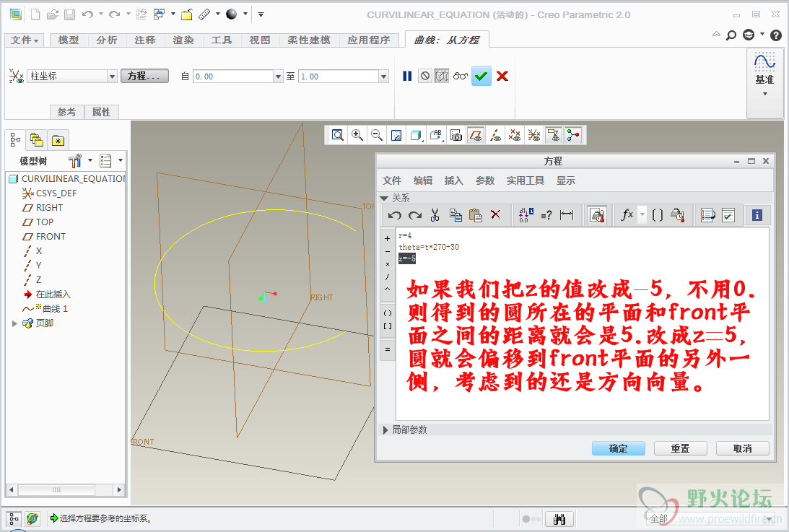Screen dimensions: 789x532
Task: Select the FRONT plane tree item
Action: (x=51, y=237)
